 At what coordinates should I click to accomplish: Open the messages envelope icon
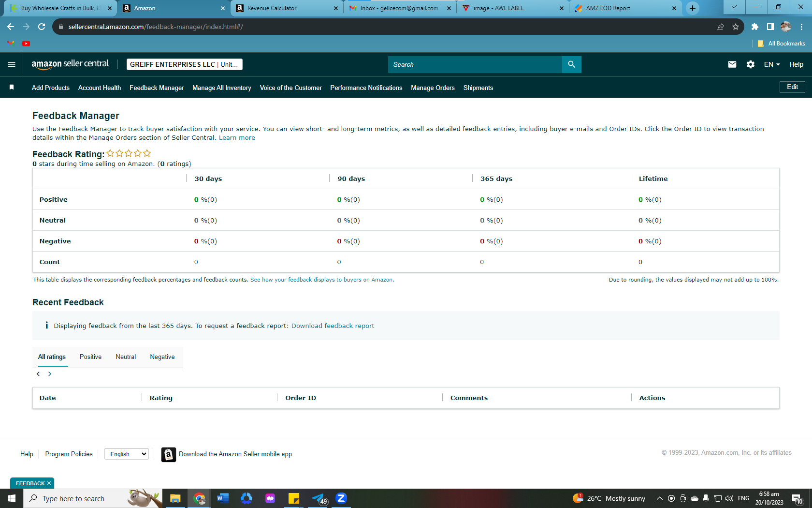pos(732,64)
